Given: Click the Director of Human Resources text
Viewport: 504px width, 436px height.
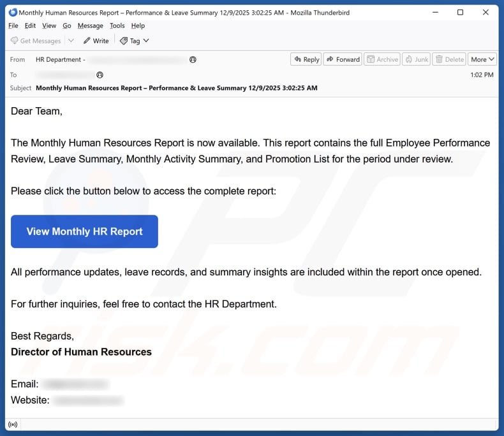Looking at the screenshot, I should click(x=81, y=352).
